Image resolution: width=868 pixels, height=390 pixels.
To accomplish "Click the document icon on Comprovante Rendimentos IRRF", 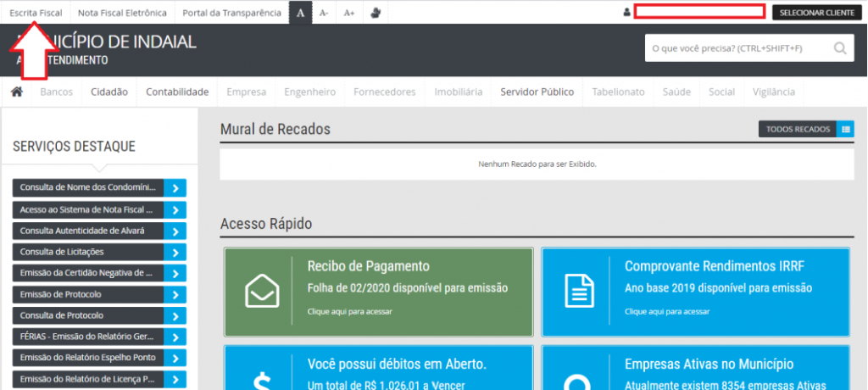I will pos(579,292).
